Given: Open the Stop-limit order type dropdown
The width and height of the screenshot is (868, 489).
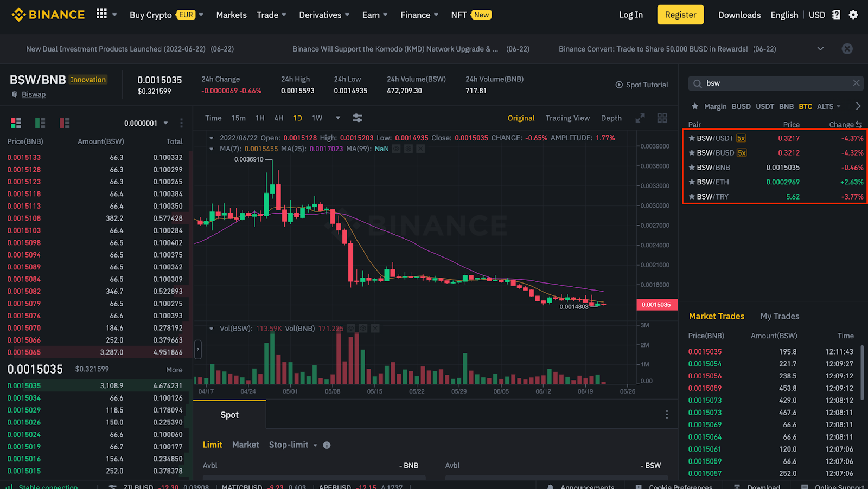Looking at the screenshot, I should [293, 445].
